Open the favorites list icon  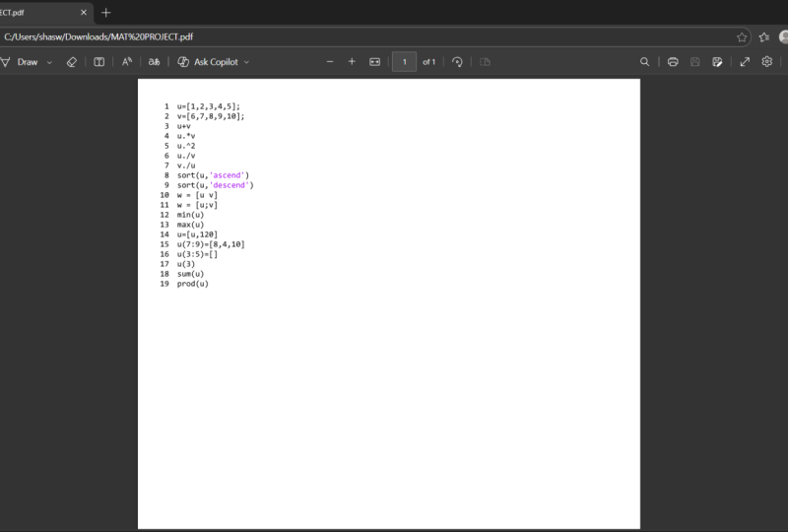764,37
